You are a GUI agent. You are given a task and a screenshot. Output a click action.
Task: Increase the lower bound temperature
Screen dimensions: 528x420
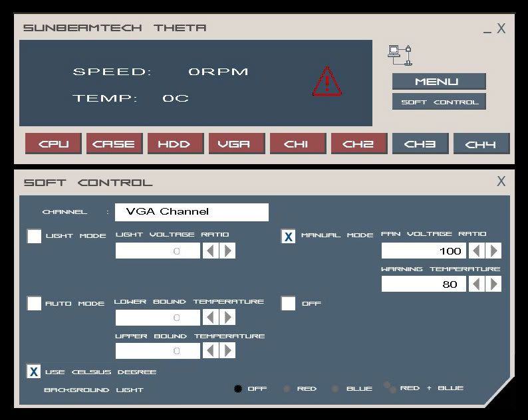click(227, 318)
